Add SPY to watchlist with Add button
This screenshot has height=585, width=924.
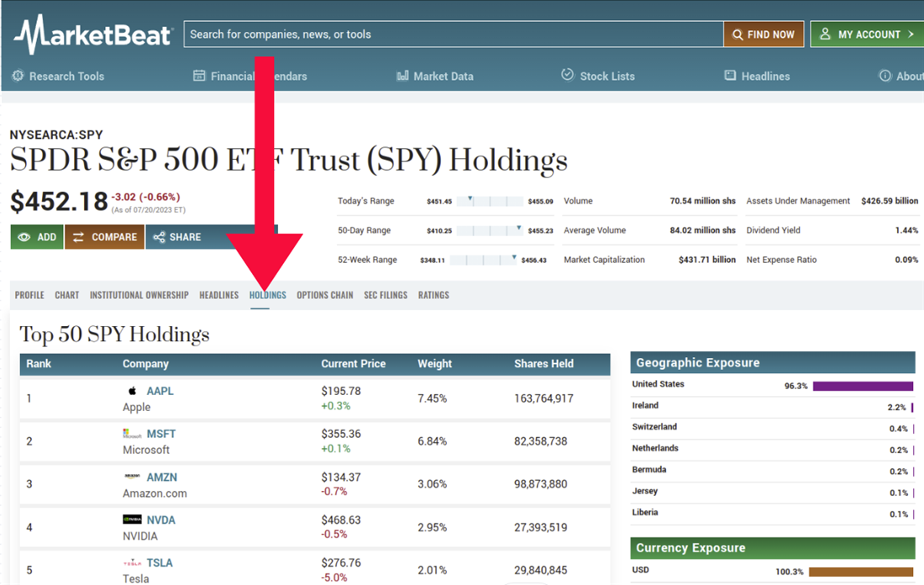(x=37, y=237)
